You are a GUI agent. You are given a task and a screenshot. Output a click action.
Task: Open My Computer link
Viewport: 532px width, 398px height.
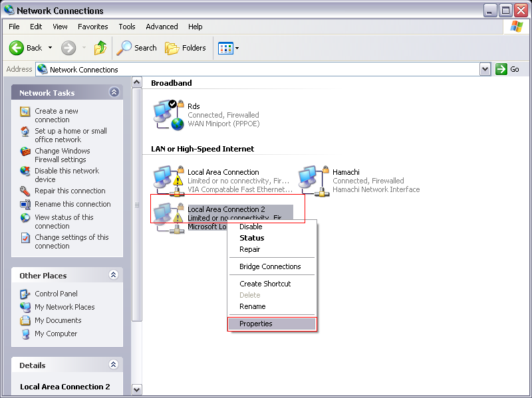pyautogui.click(x=56, y=334)
